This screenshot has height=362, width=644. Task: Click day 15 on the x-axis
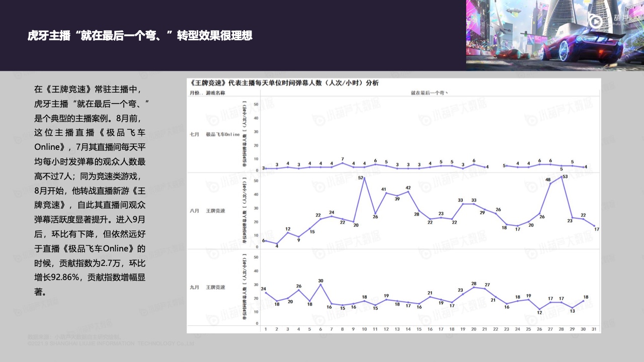click(419, 329)
